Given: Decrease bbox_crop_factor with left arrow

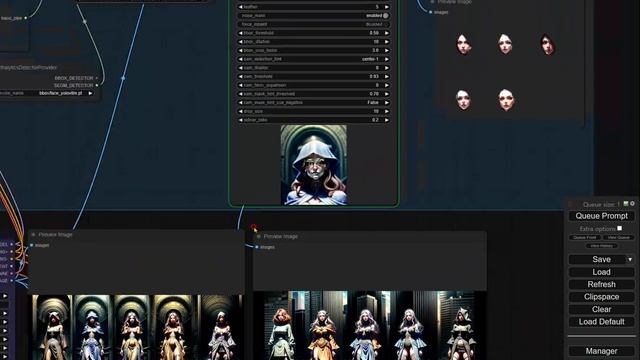Looking at the screenshot, I should (240, 50).
